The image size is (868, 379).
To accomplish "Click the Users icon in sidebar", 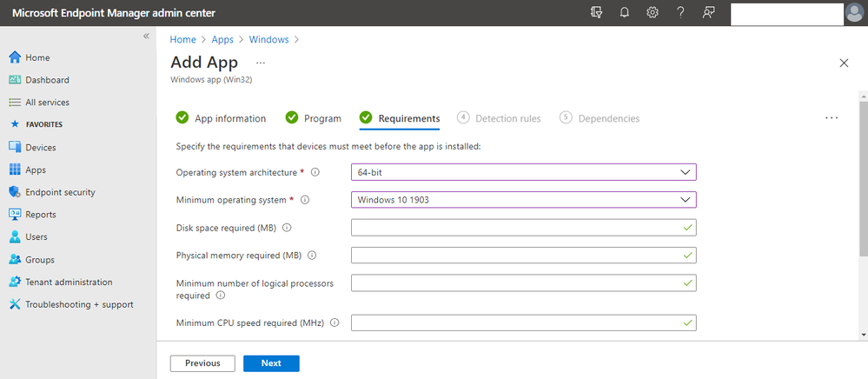I will click(x=15, y=236).
